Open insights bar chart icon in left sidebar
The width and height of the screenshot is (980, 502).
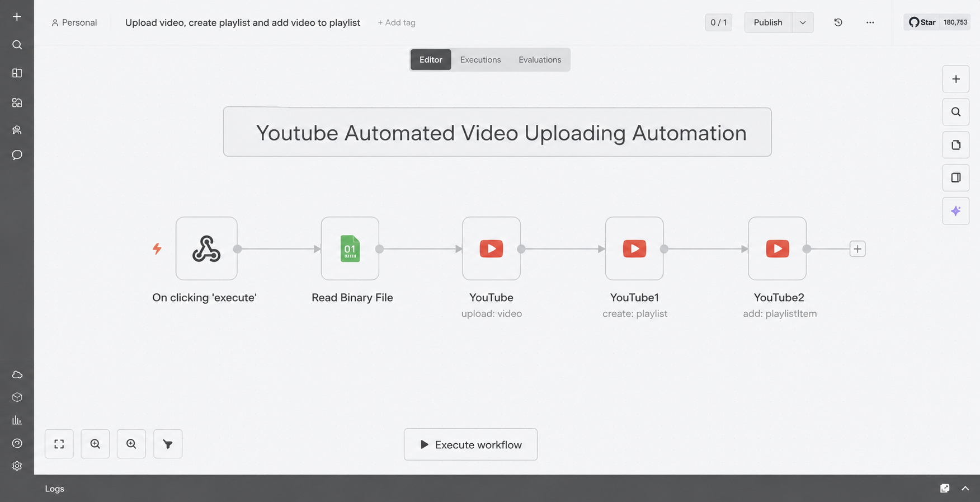[17, 420]
